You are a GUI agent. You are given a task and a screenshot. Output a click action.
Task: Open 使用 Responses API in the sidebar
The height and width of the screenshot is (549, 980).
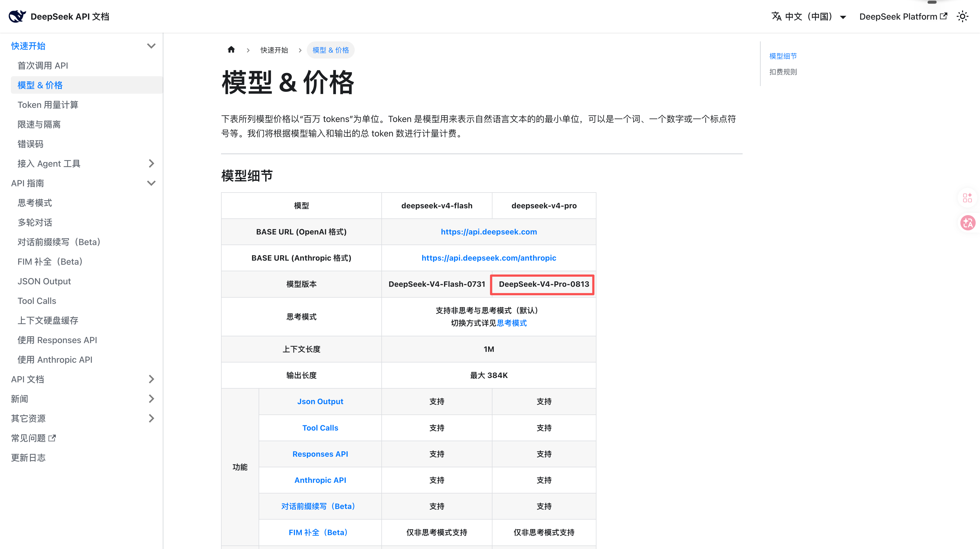click(x=57, y=340)
